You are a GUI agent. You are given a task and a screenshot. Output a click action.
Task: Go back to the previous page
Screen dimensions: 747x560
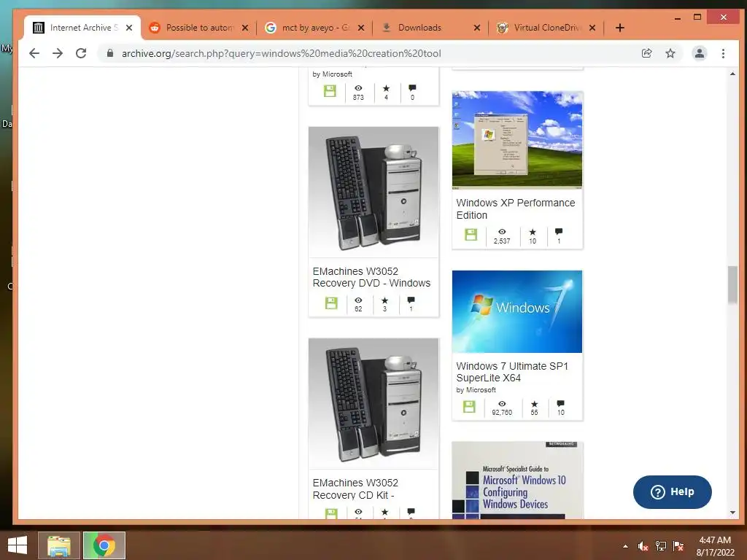pyautogui.click(x=34, y=53)
